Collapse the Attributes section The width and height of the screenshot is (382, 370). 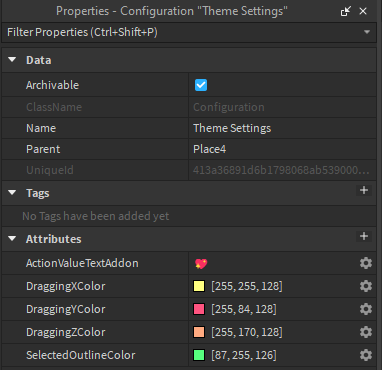[12, 239]
